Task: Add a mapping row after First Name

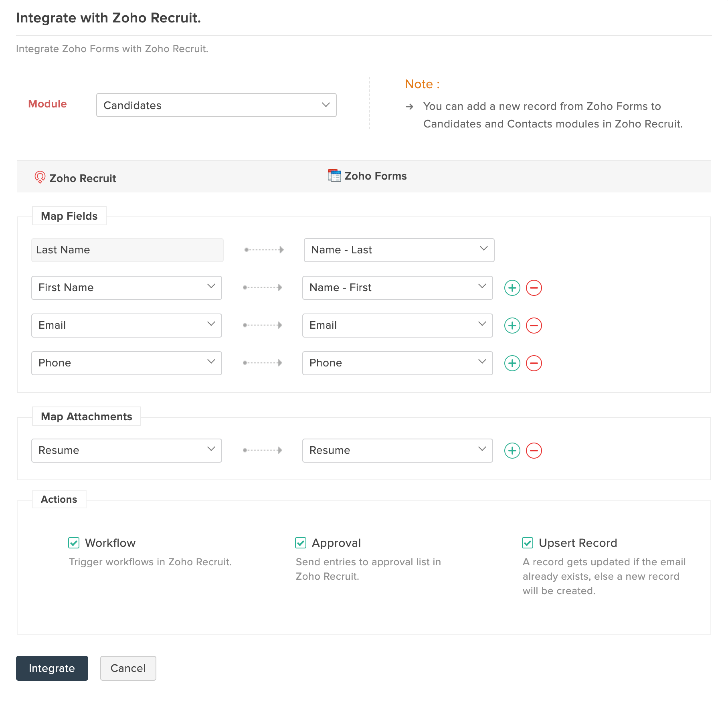Action: click(512, 288)
